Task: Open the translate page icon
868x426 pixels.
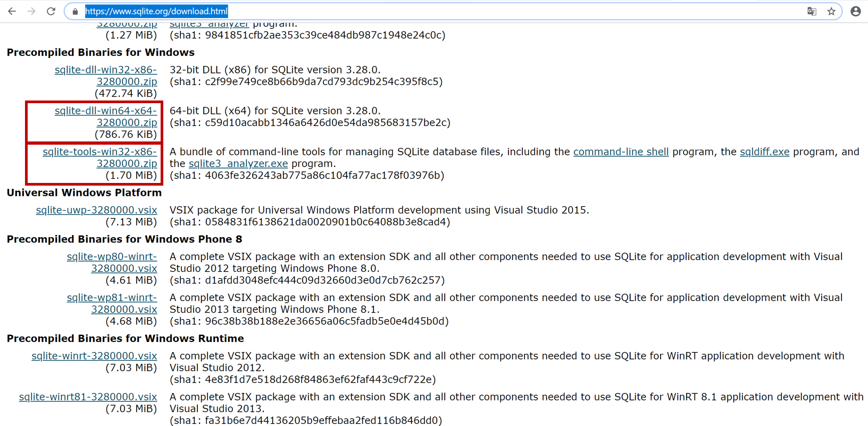Action: coord(812,11)
